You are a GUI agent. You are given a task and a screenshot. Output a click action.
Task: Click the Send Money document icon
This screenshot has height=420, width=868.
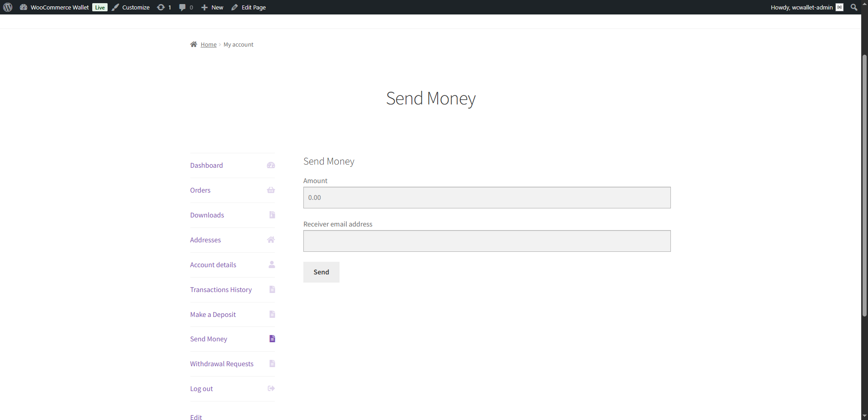point(272,339)
